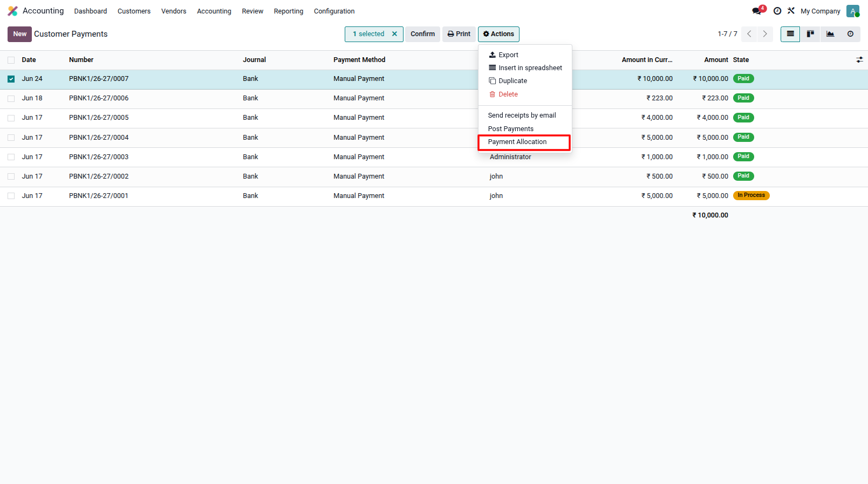Check the PBNK1/26-27/0003 row checkbox
The height and width of the screenshot is (484, 868).
click(11, 157)
